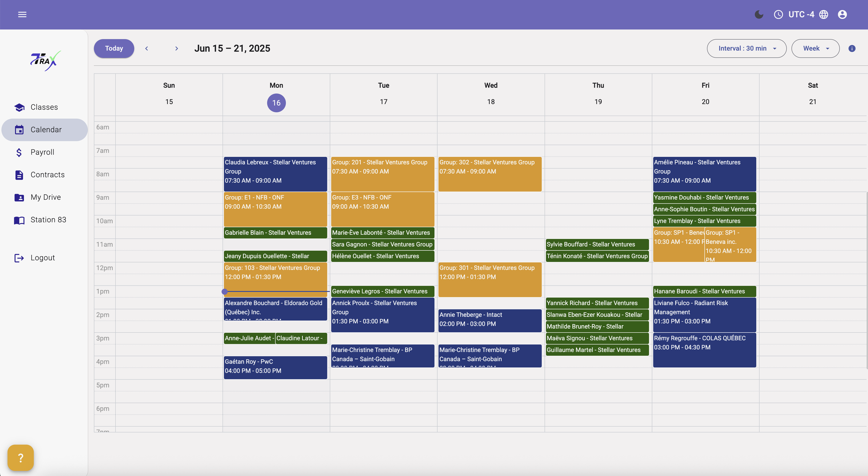Open Station 83 in sidebar
Screen dimensions: 868x476
pyautogui.click(x=44, y=220)
